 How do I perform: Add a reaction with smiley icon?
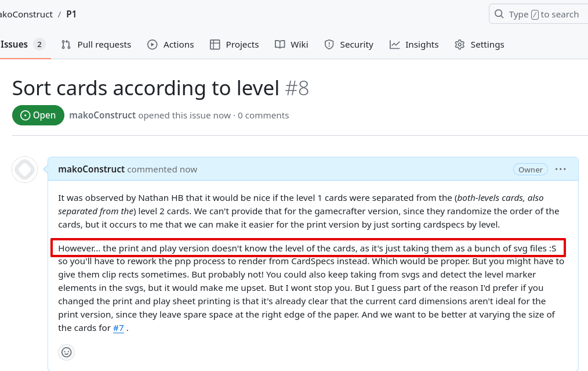click(x=66, y=352)
